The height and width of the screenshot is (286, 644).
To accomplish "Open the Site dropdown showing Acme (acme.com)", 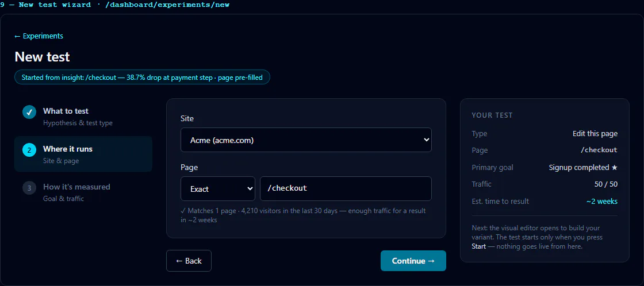I will point(306,140).
